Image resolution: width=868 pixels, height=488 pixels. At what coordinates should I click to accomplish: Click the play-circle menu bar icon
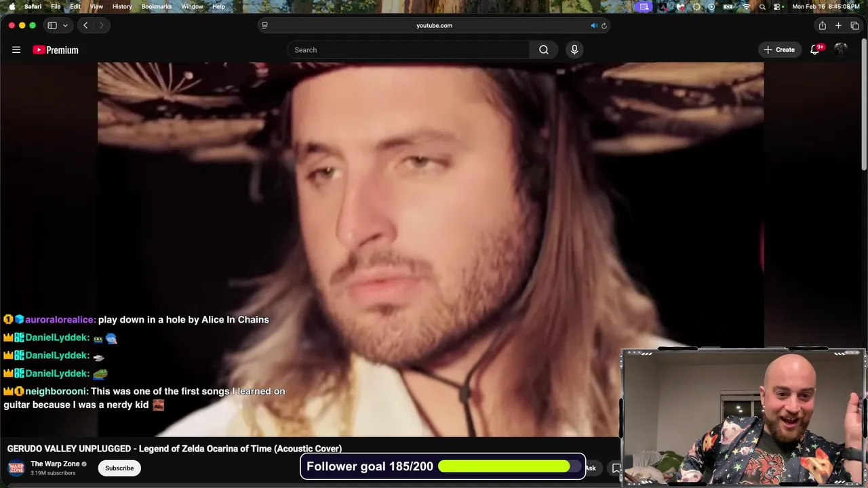(x=711, y=6)
